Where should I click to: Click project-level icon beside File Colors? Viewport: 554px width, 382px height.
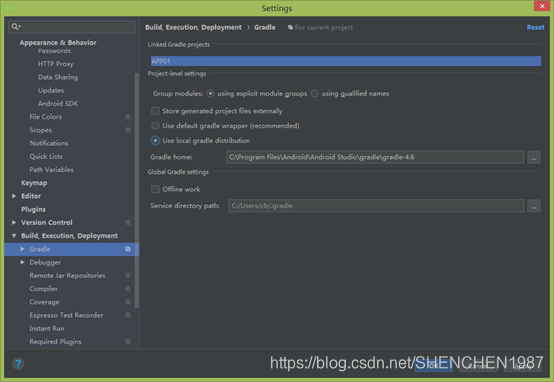(128, 117)
